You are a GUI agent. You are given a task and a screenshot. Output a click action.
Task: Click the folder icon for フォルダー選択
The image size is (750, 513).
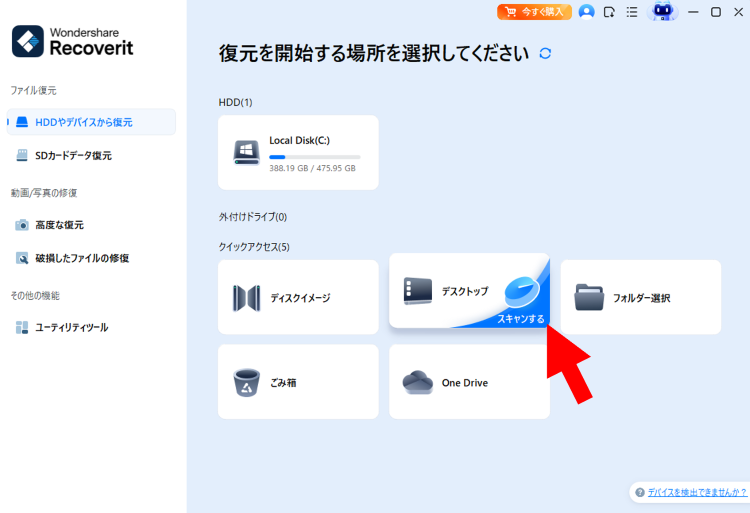point(589,297)
